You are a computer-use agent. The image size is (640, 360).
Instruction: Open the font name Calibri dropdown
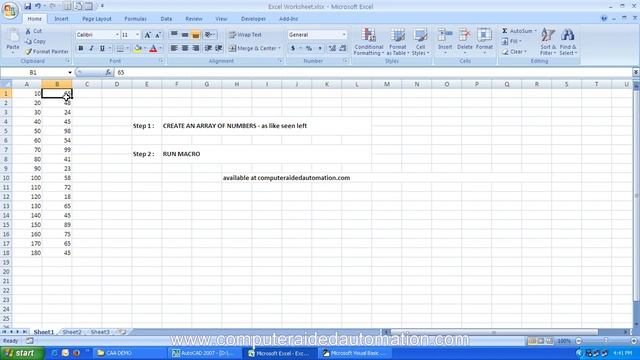(x=117, y=35)
